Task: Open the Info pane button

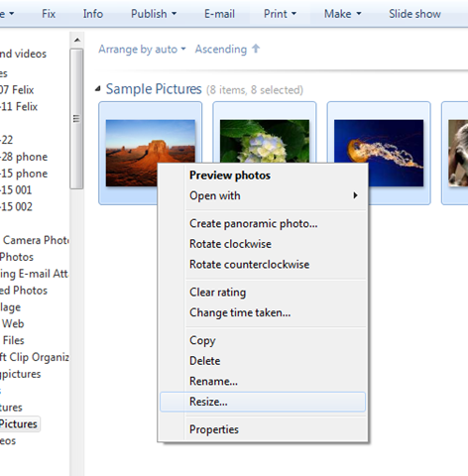Action: (93, 14)
